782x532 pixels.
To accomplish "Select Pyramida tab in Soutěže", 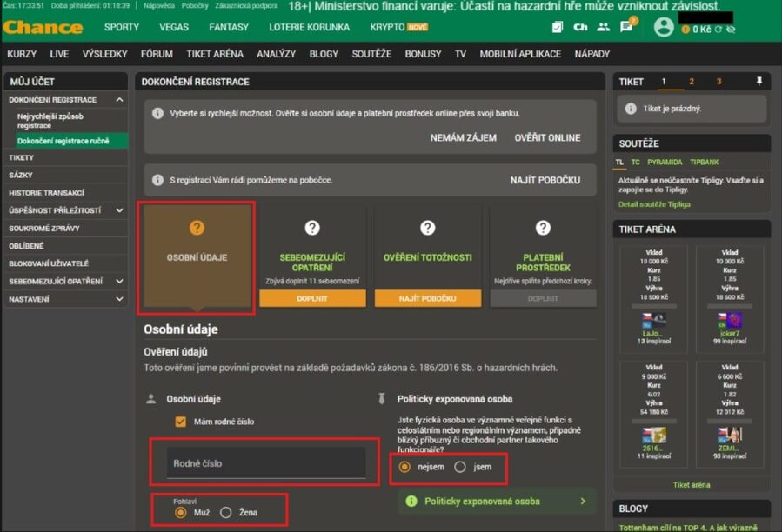I will point(665,162).
